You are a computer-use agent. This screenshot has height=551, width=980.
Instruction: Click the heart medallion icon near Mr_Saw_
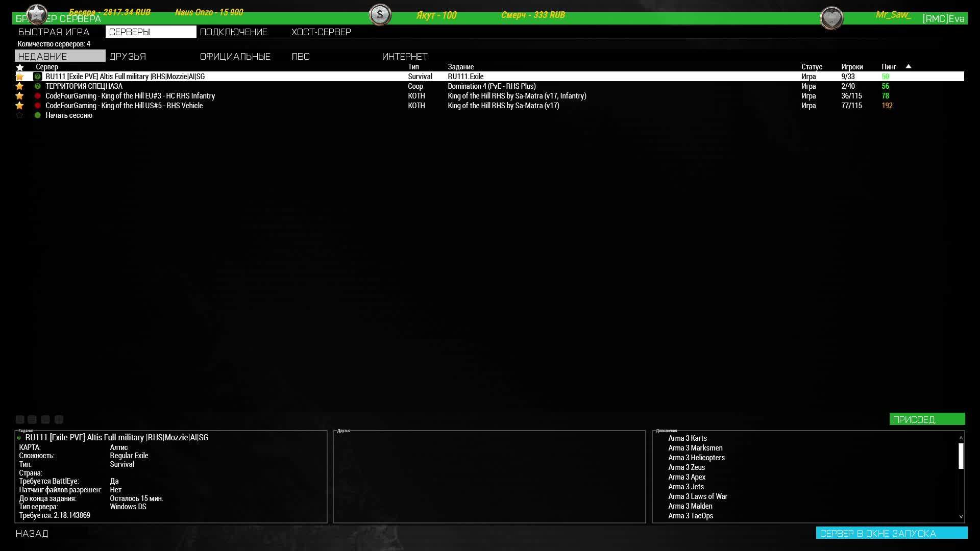tap(831, 18)
